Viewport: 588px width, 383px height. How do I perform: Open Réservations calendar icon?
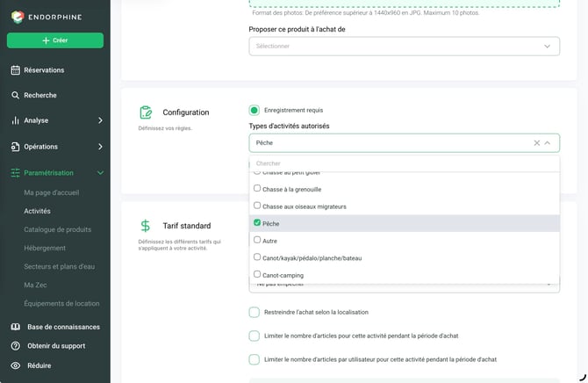coord(16,70)
